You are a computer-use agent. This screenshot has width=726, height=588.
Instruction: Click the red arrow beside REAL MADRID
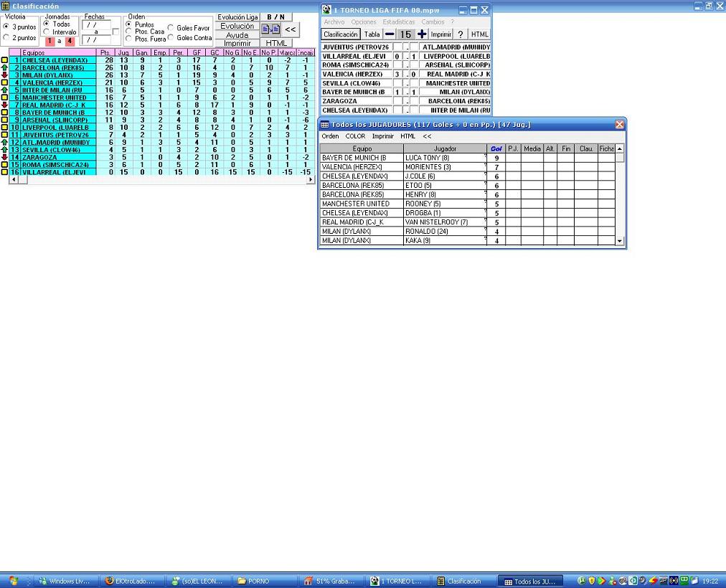tap(4, 105)
